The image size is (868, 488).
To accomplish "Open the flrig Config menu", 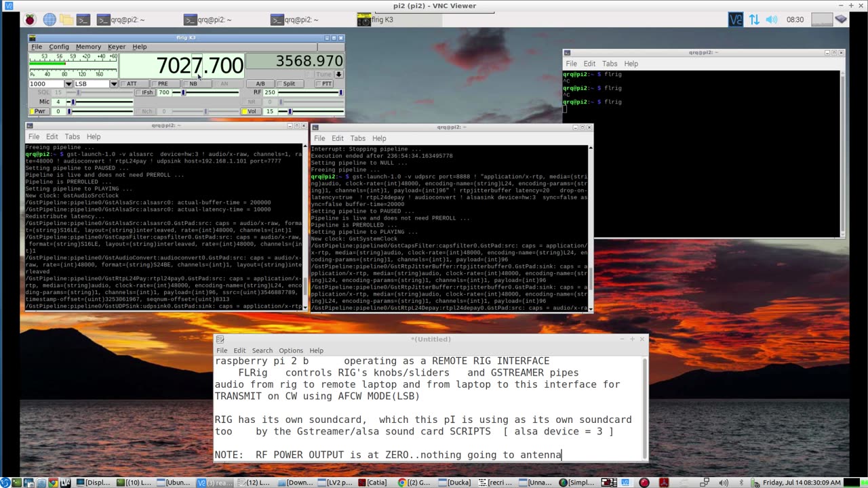I will click(x=59, y=47).
